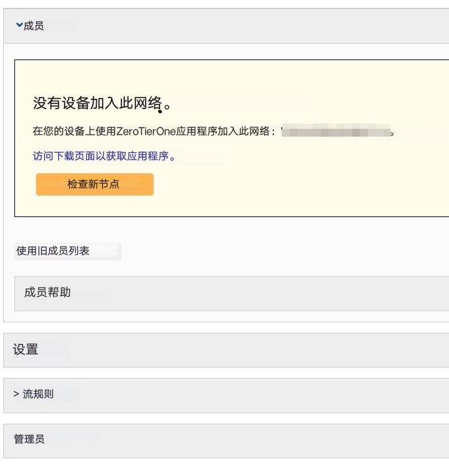Click empty area inside yellow notice box
This screenshot has width=449, height=476.
[303, 182]
